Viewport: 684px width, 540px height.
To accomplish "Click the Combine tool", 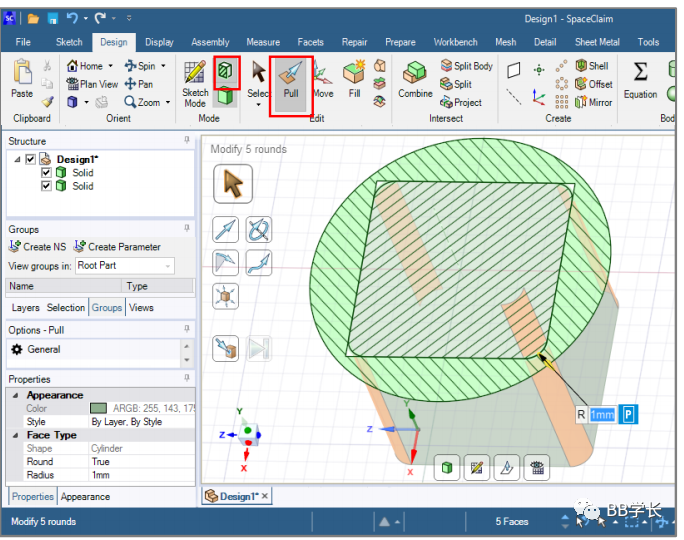I will 415,81.
